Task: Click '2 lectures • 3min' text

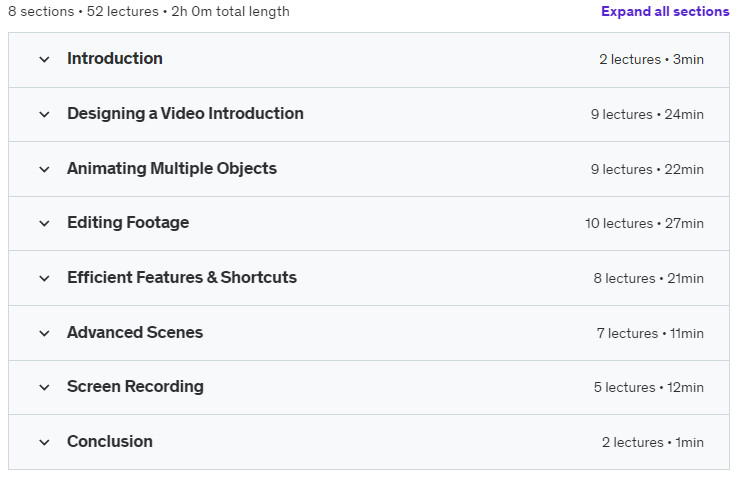Action: (651, 59)
